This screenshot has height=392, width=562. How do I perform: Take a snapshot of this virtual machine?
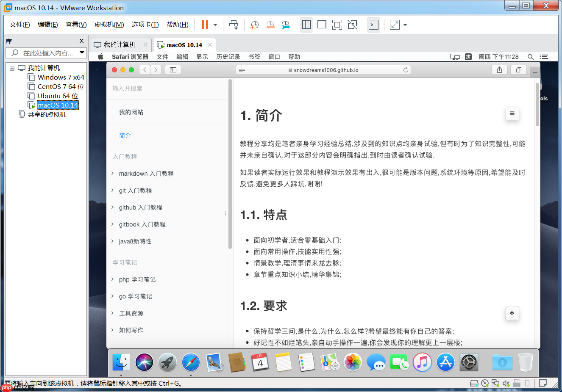tap(255, 25)
